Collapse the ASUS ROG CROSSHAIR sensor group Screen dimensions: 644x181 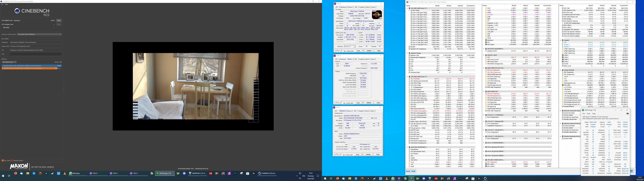coord(407,147)
